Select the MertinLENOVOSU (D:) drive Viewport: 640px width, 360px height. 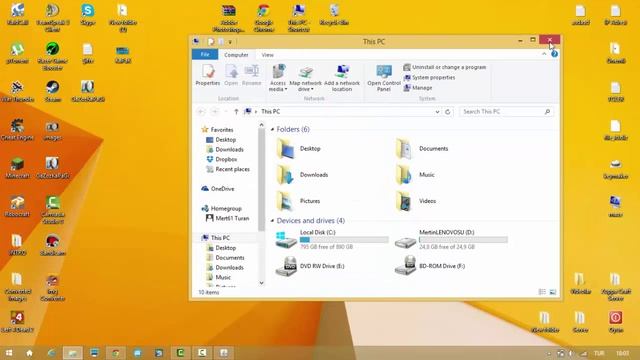click(451, 239)
